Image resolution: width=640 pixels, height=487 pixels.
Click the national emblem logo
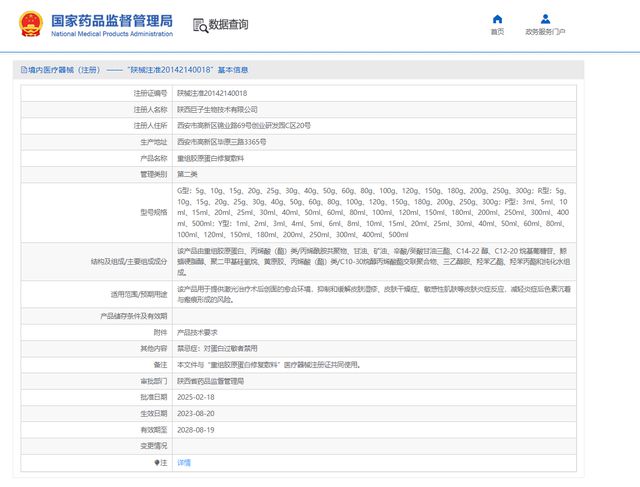31,24
